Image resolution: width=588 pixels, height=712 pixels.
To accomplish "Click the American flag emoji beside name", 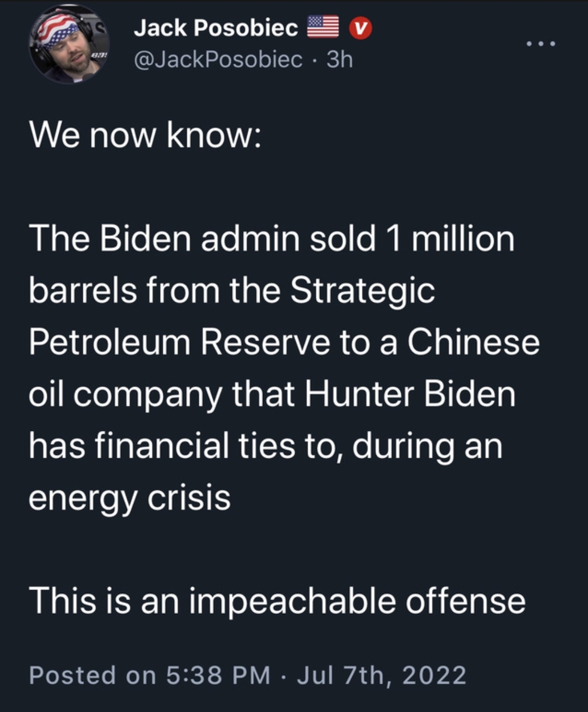I will [x=323, y=28].
